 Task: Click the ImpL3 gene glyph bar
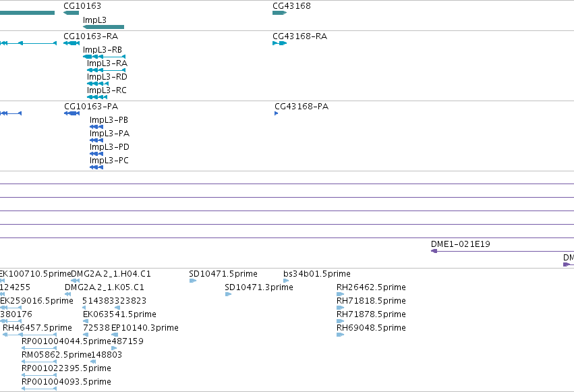[104, 27]
